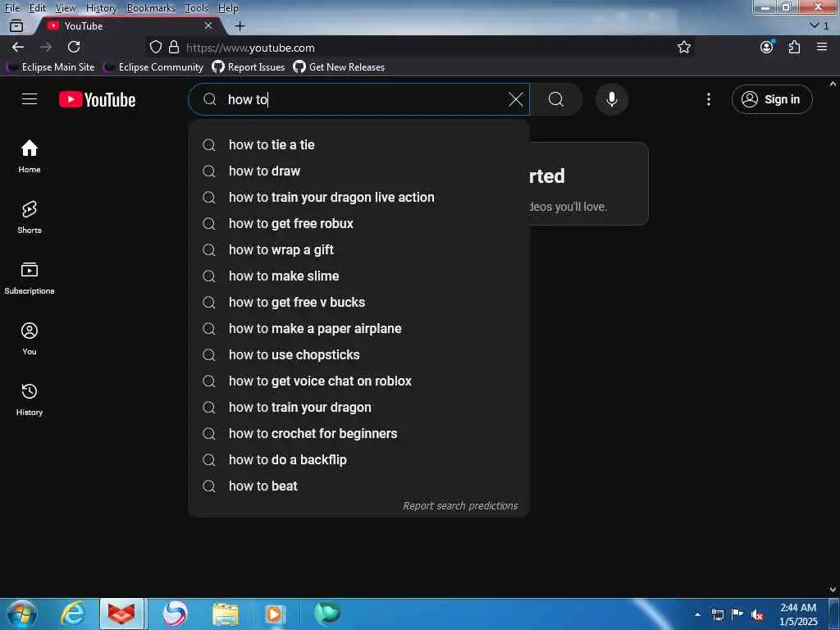Open the YouTube guide hamburger menu
The image size is (840, 630).
tap(30, 99)
